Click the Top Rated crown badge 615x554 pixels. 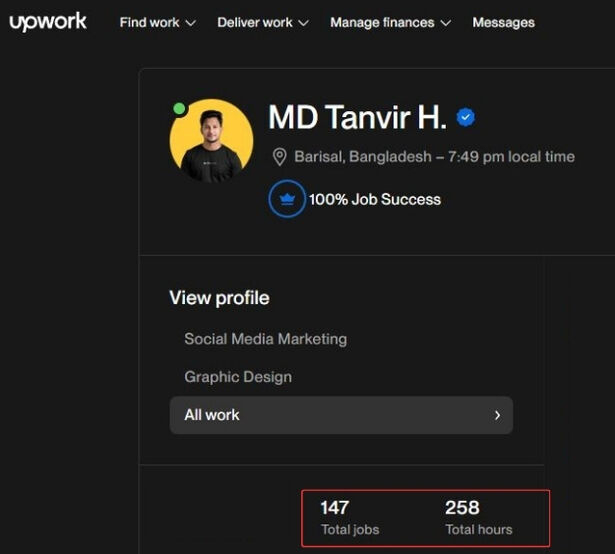coord(287,199)
